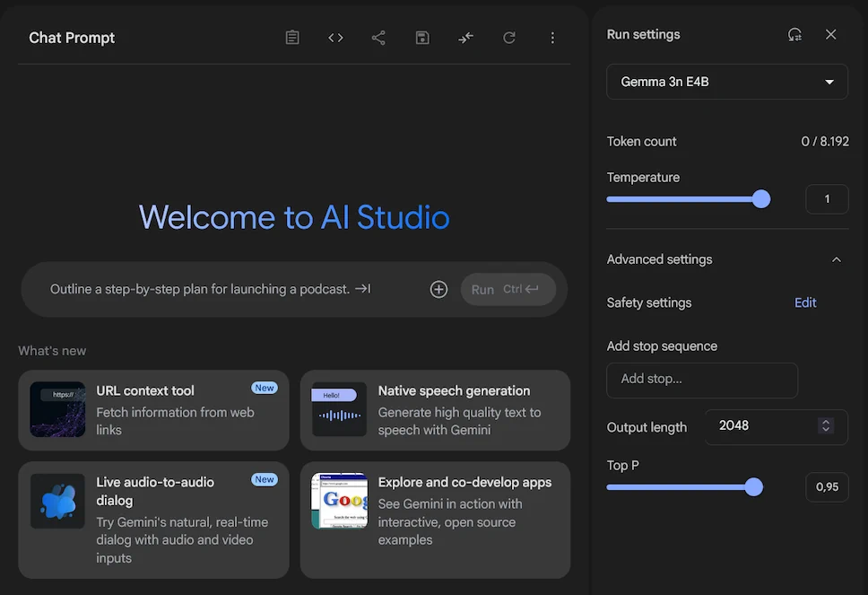Click the Top P value 0,95 field

click(827, 487)
